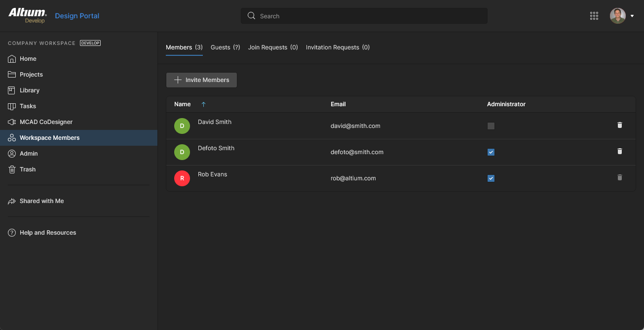This screenshot has height=330, width=644.
Task: Open Projects folder icon in sidebar
Action: (x=12, y=75)
